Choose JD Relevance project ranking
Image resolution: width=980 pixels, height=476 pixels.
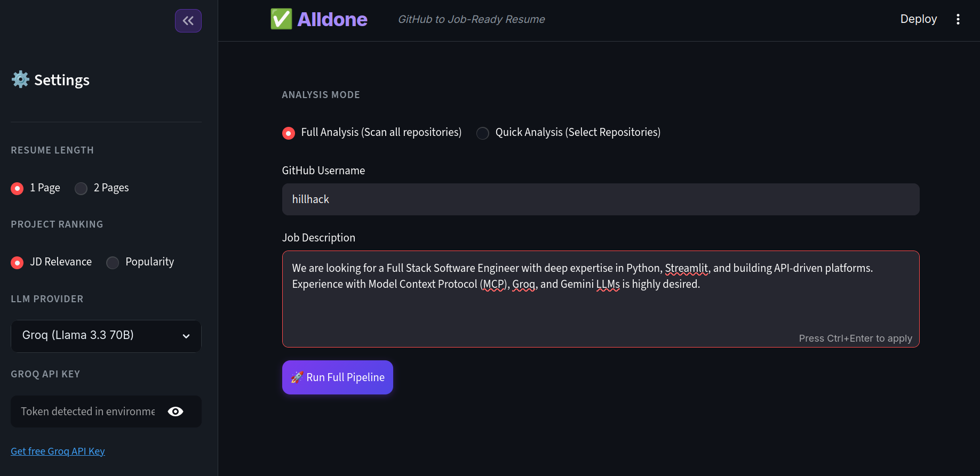51,262
